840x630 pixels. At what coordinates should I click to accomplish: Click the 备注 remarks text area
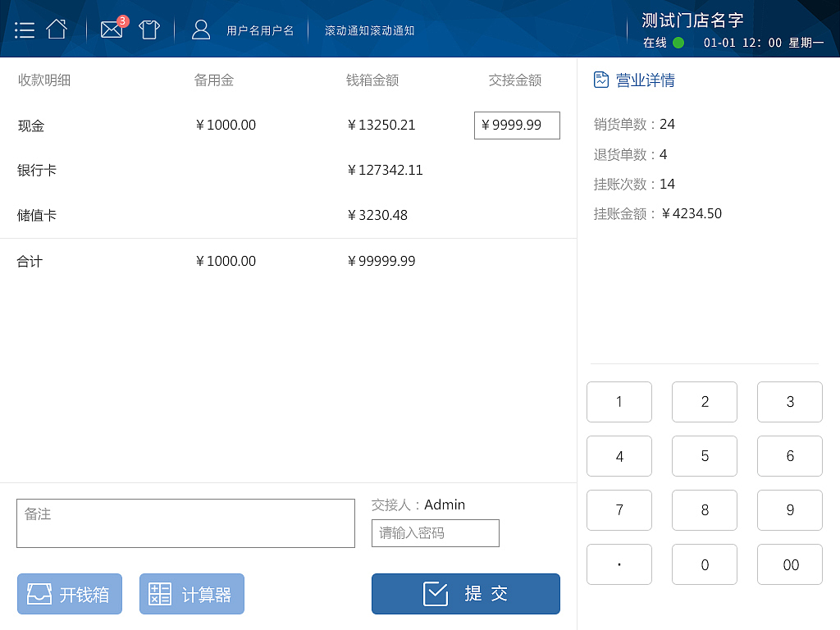pyautogui.click(x=185, y=523)
